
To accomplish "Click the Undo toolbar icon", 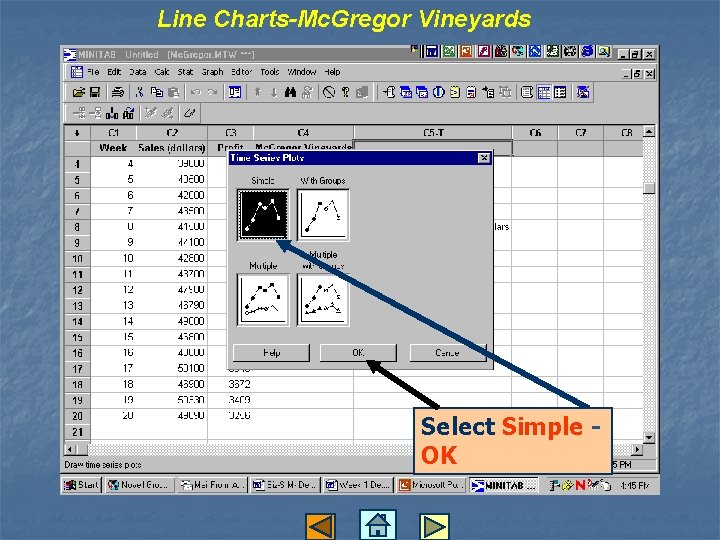I will tap(196, 92).
